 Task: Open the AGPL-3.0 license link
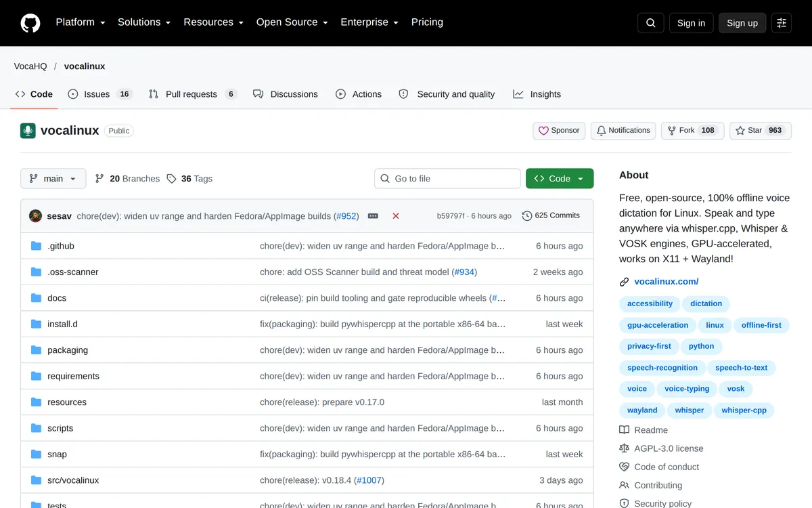click(x=661, y=448)
